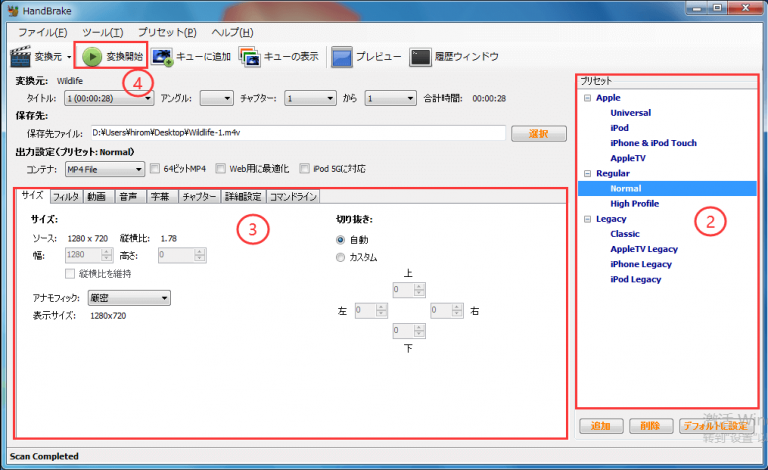Click the 保存先ファイル path field
This screenshot has width=768, height=470.
[x=298, y=133]
